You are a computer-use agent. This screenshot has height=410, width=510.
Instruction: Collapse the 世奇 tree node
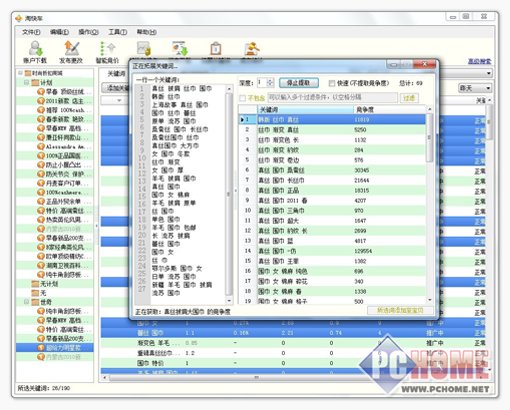pos(26,302)
